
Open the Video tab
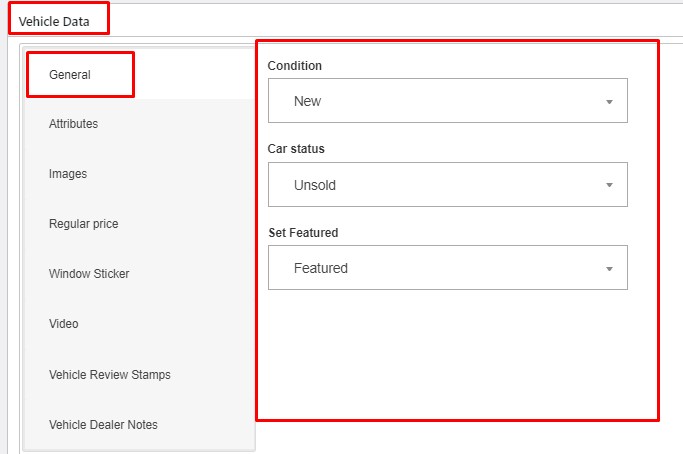point(63,324)
